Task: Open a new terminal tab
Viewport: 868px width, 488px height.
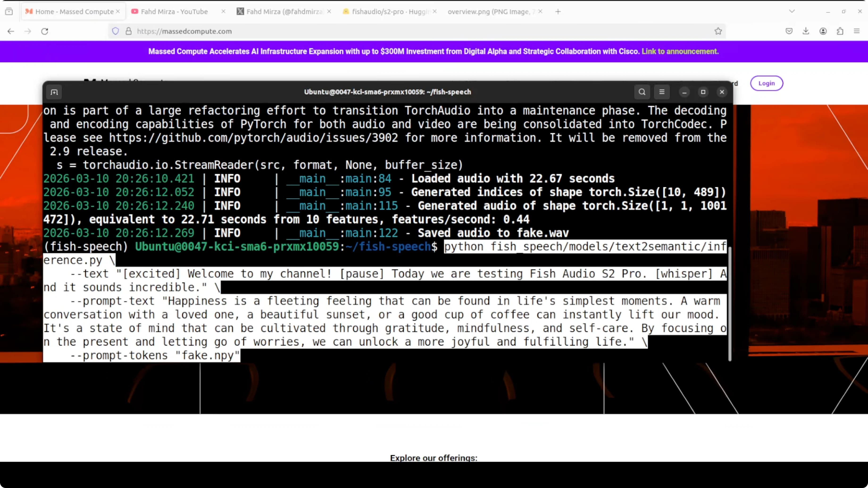Action: coord(54,92)
